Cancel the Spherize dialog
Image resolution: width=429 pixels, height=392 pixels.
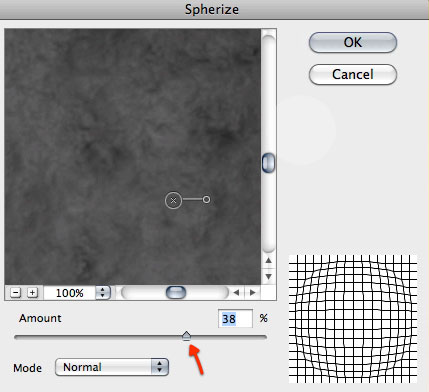coord(353,74)
